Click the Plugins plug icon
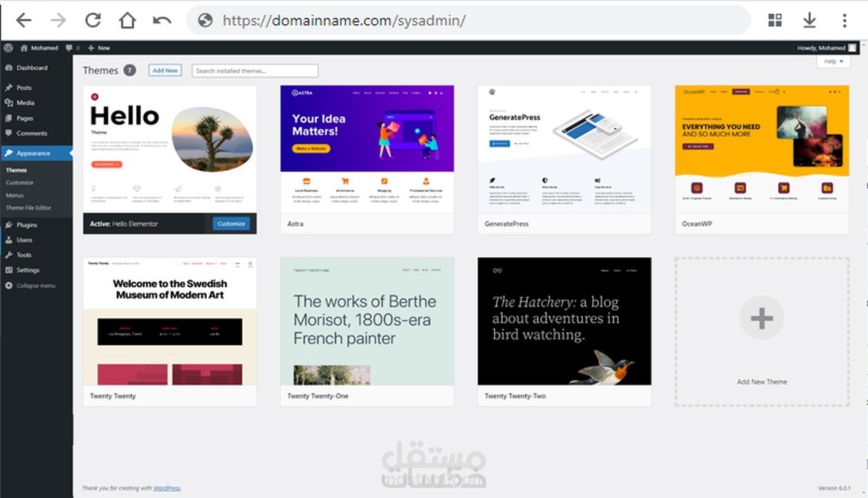The width and height of the screenshot is (868, 498). 8,225
